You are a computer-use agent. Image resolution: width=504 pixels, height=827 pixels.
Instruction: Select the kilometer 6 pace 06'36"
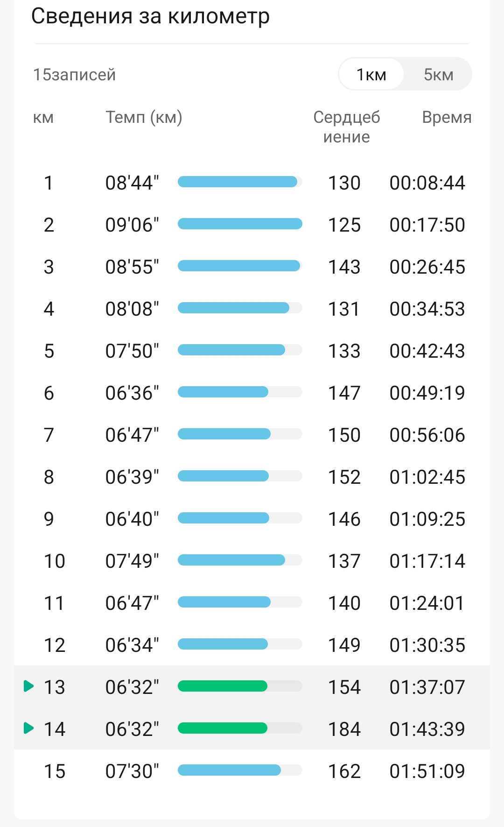(132, 393)
